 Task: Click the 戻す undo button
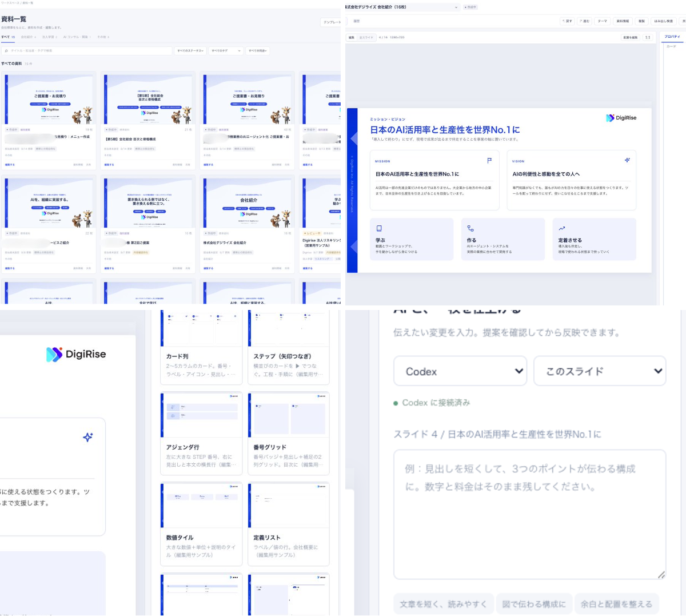[x=567, y=21]
